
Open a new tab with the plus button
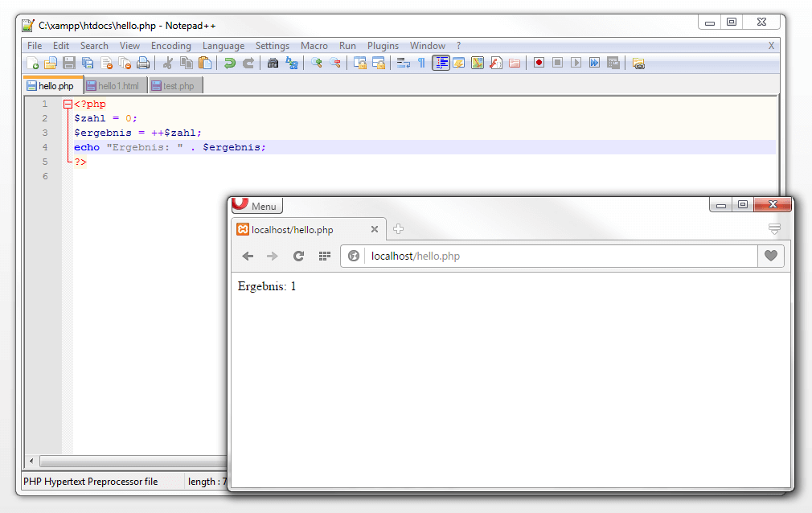398,230
